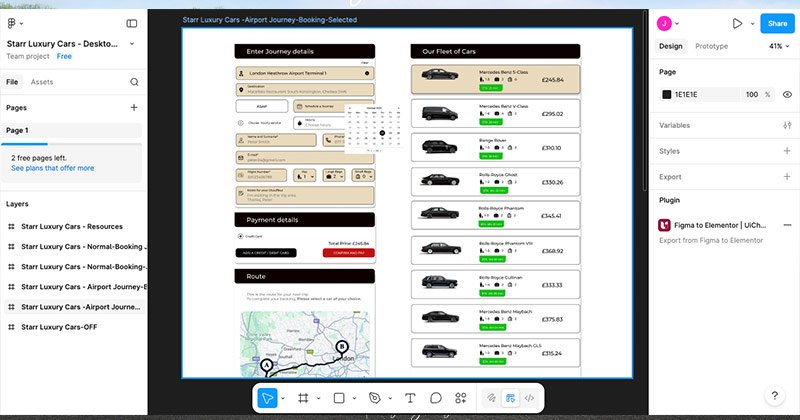The height and width of the screenshot is (420, 800).
Task: Toggle Dev Mode code switch
Action: (x=529, y=398)
